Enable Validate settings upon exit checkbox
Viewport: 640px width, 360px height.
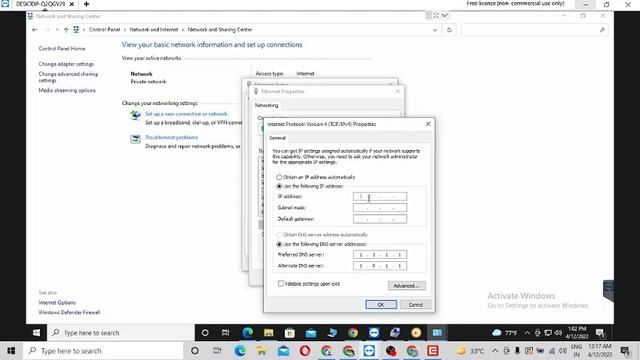pyautogui.click(x=281, y=283)
